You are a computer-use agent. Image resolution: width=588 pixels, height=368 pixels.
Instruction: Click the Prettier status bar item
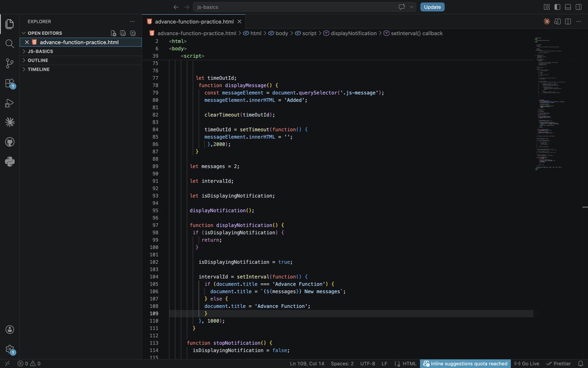559,364
